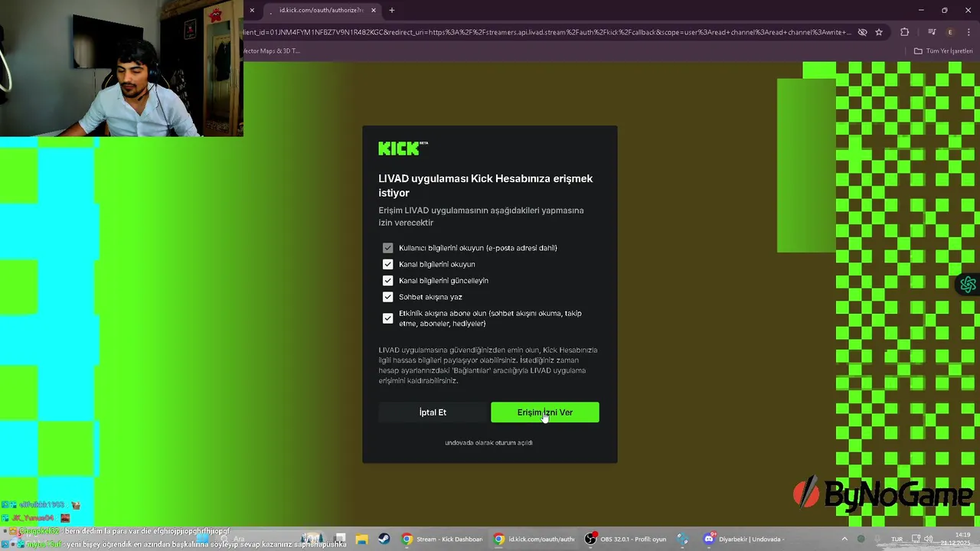The width and height of the screenshot is (980, 551).
Task: Click the Erişim İzni Ver button
Action: (x=544, y=412)
